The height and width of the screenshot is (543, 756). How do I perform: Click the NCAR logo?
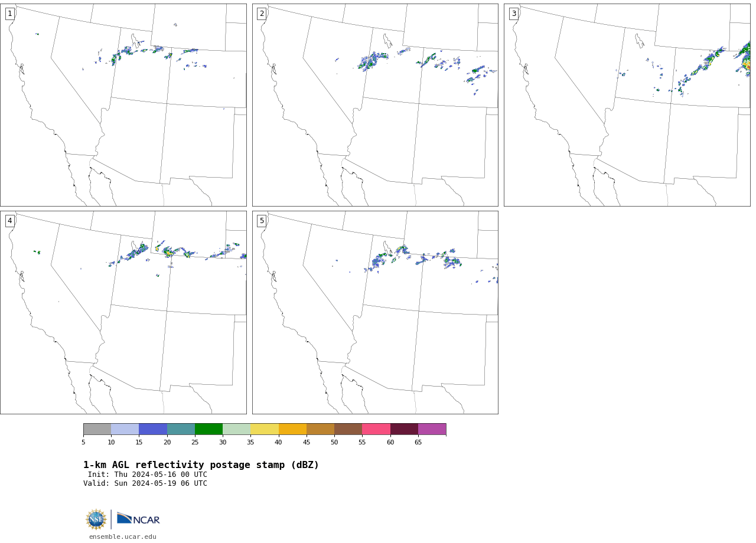coord(138,519)
